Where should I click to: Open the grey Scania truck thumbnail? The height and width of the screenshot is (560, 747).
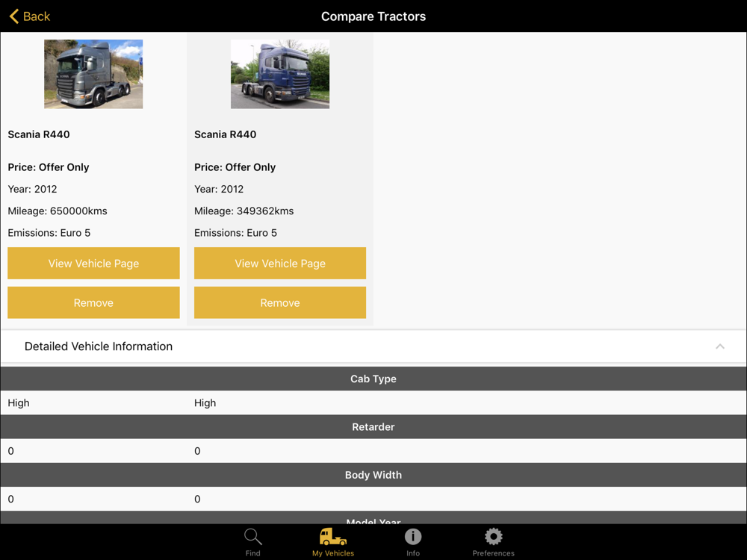click(x=93, y=74)
